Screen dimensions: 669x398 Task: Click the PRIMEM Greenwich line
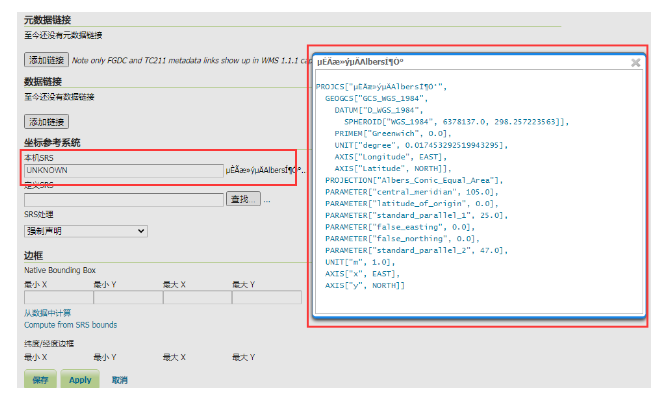point(393,134)
